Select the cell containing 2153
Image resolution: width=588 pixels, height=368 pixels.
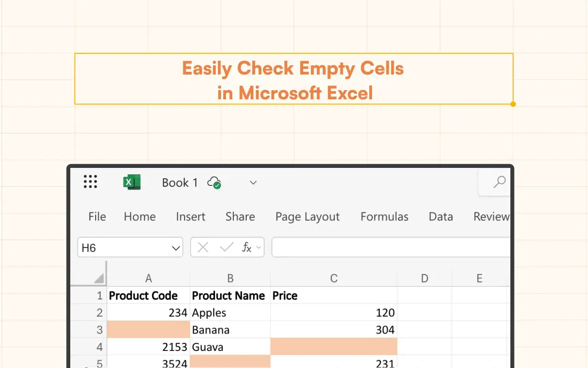tap(148, 346)
